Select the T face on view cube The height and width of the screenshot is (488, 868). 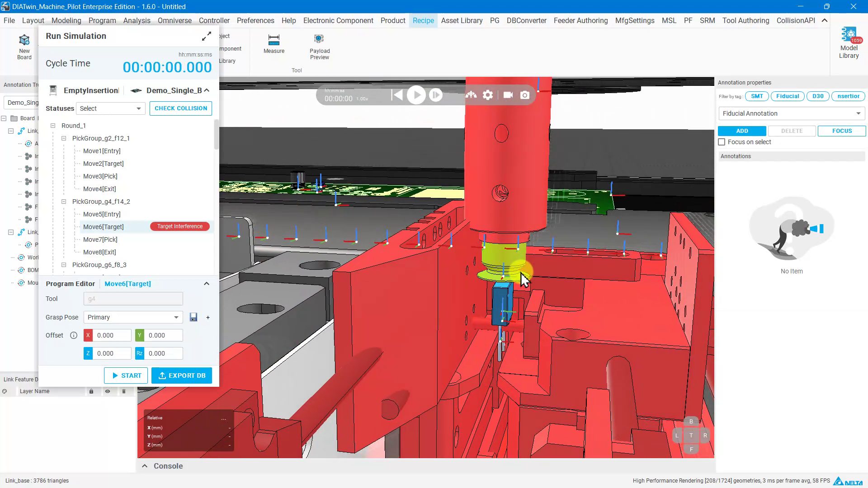tap(691, 436)
